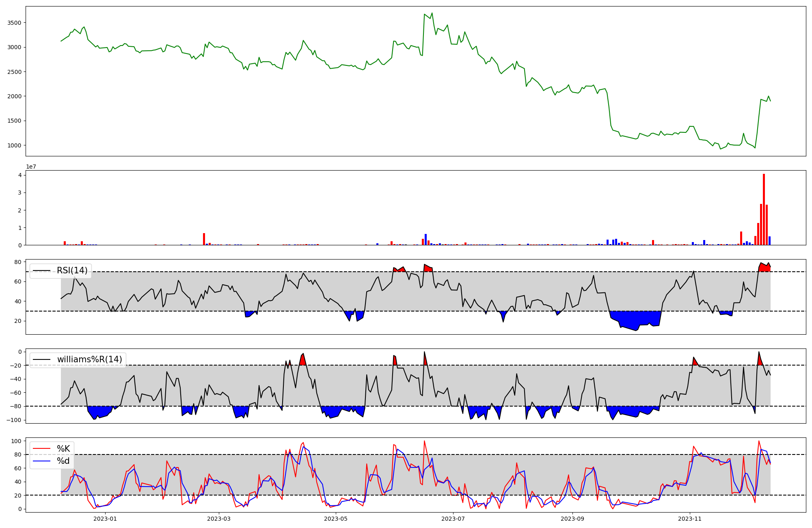Click the 80 tick on RSI axis

click(18, 262)
